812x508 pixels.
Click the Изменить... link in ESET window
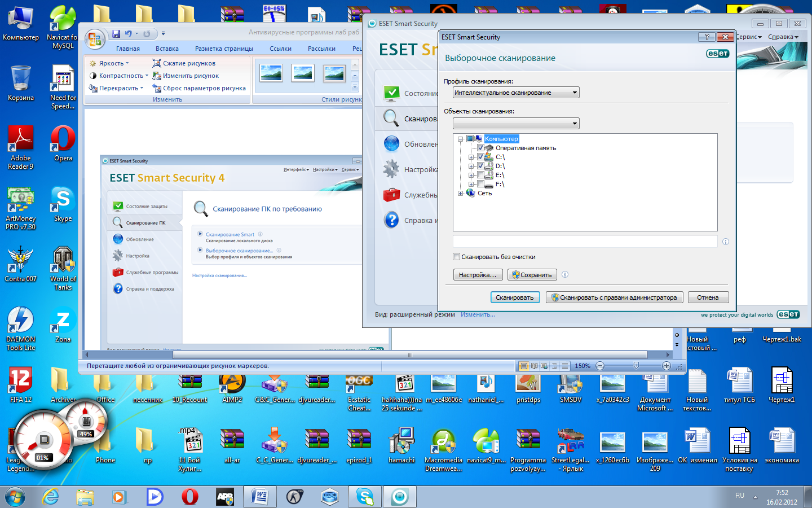coord(478,314)
